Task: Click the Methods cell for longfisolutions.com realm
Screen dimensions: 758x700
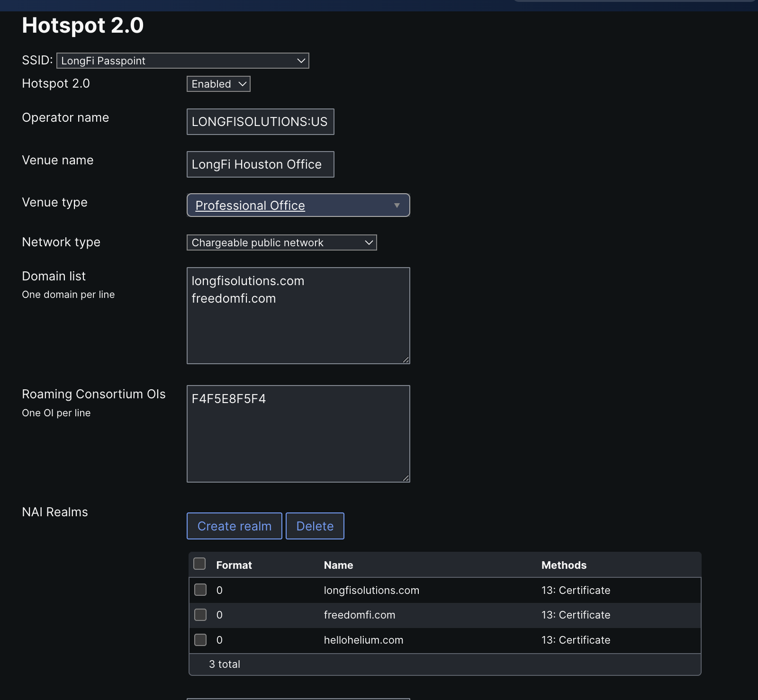Action: tap(576, 590)
